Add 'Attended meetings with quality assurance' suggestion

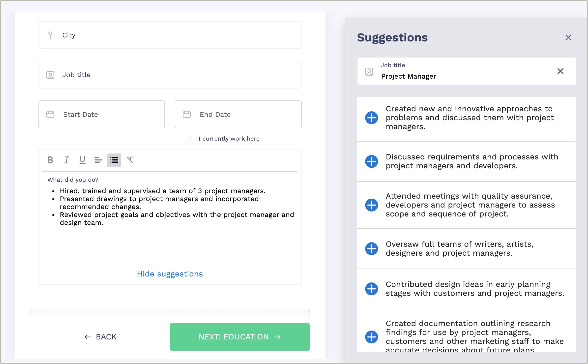click(x=371, y=204)
